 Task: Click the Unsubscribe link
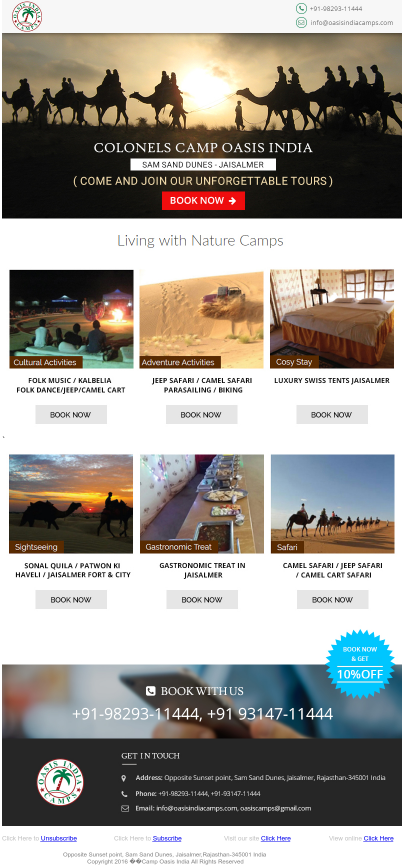point(58,839)
